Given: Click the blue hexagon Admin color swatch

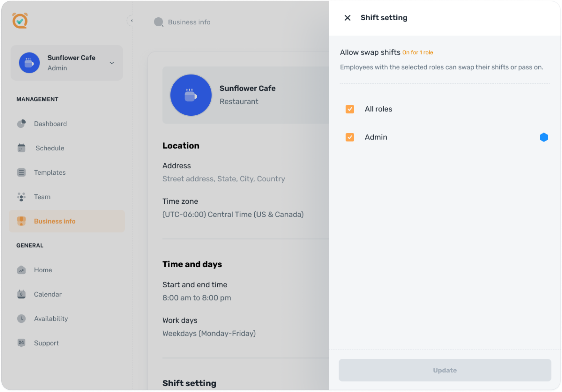Looking at the screenshot, I should click(544, 137).
